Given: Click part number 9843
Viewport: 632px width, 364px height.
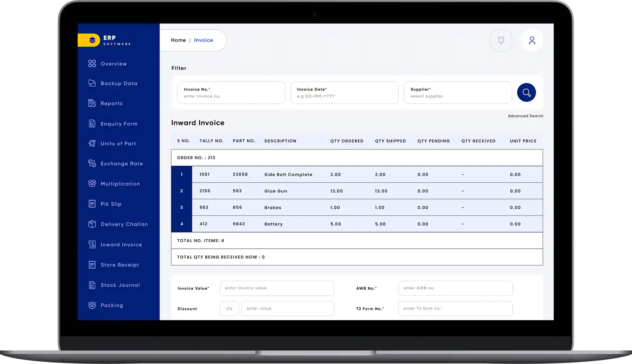Looking at the screenshot, I should pos(239,224).
